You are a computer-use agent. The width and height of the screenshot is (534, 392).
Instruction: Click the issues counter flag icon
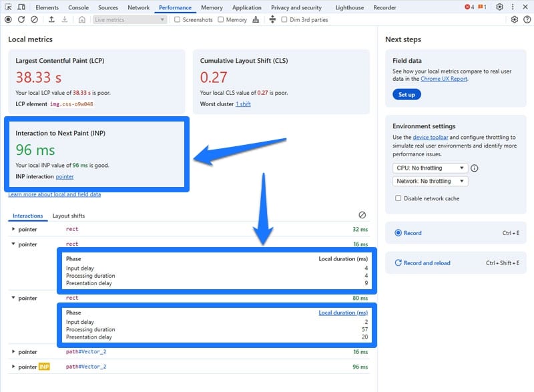tap(482, 7)
